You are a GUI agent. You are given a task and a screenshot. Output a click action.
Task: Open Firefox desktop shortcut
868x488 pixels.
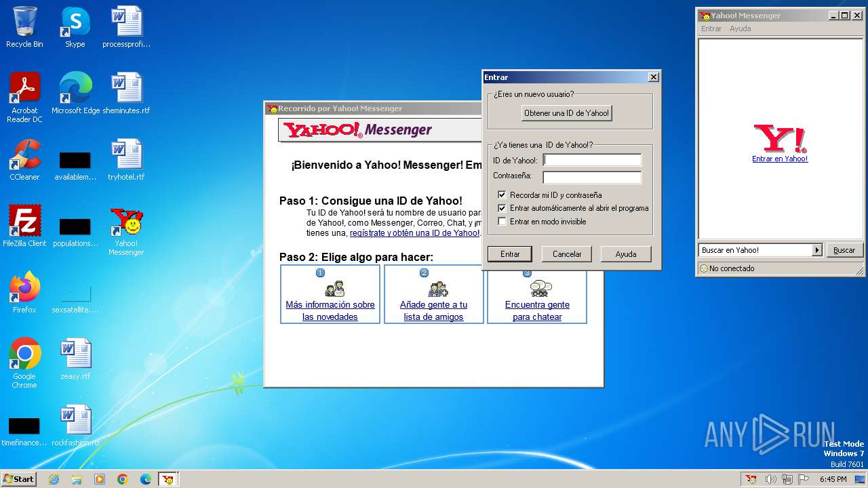point(24,293)
